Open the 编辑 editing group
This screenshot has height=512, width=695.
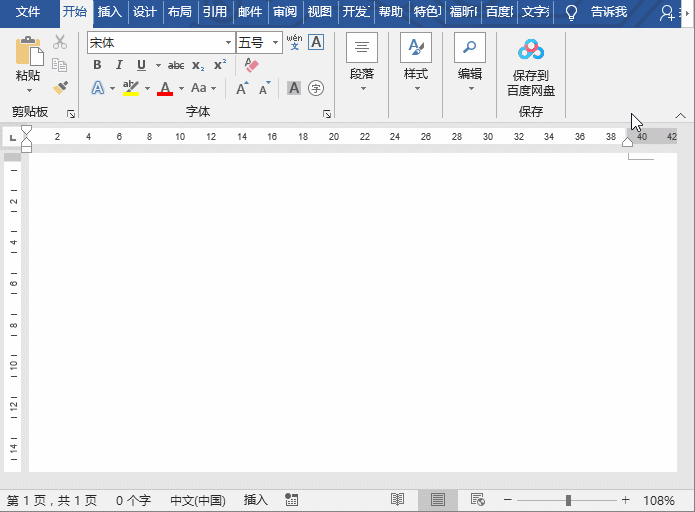(x=470, y=62)
